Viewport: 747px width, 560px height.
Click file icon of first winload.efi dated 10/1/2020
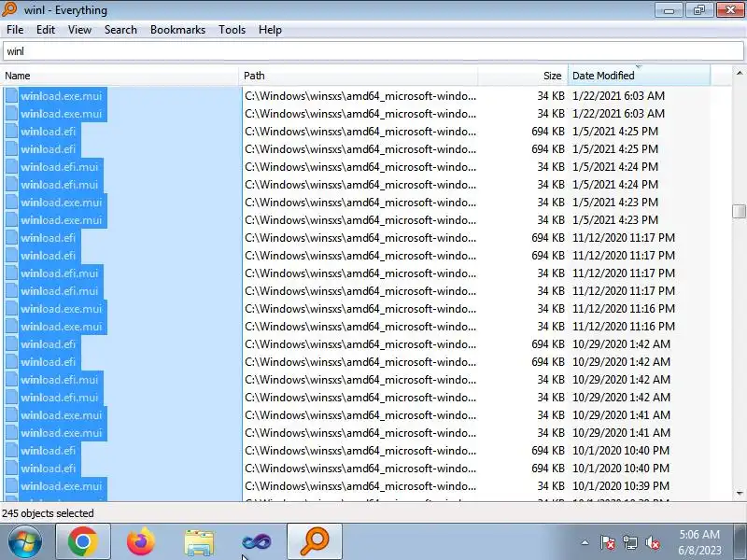pyautogui.click(x=11, y=451)
